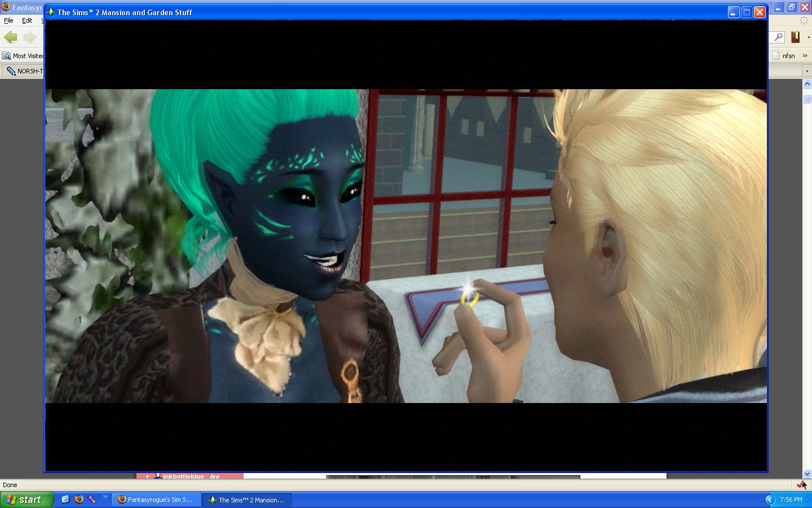This screenshot has height=508, width=812.
Task: Click the 7:56 PM taskbar clock
Action: click(791, 500)
